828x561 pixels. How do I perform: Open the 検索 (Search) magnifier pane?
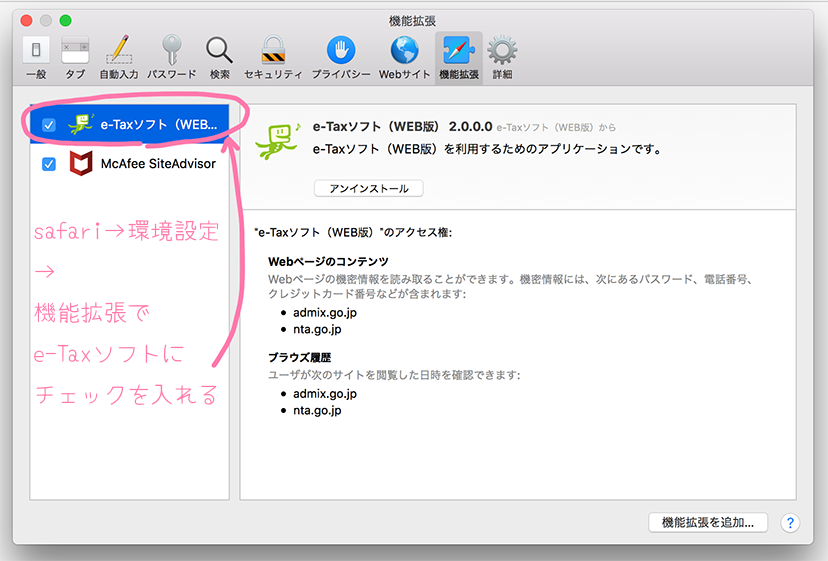[x=219, y=58]
